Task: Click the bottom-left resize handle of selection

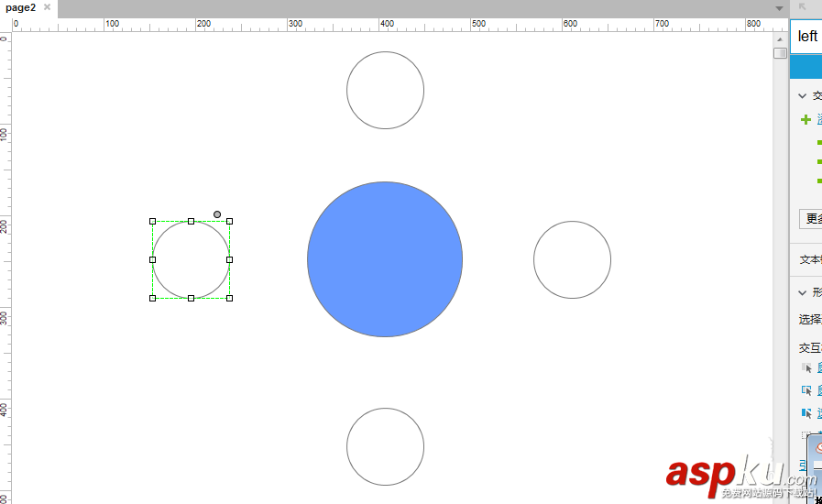Action: click(x=152, y=299)
